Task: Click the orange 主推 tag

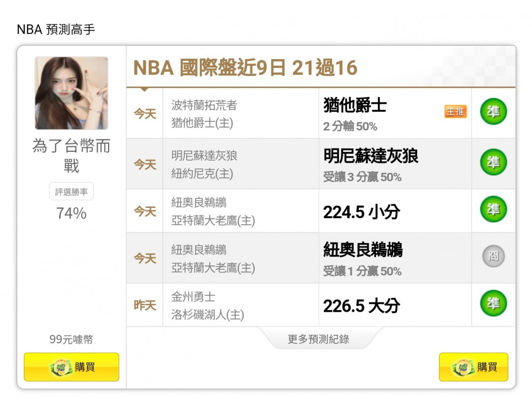Action: 455,111
